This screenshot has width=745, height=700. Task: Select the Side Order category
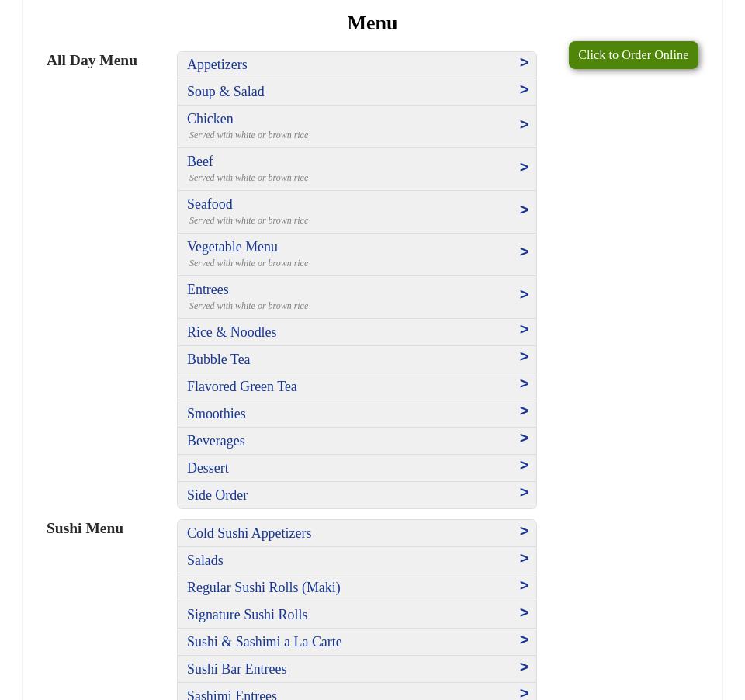(x=217, y=495)
